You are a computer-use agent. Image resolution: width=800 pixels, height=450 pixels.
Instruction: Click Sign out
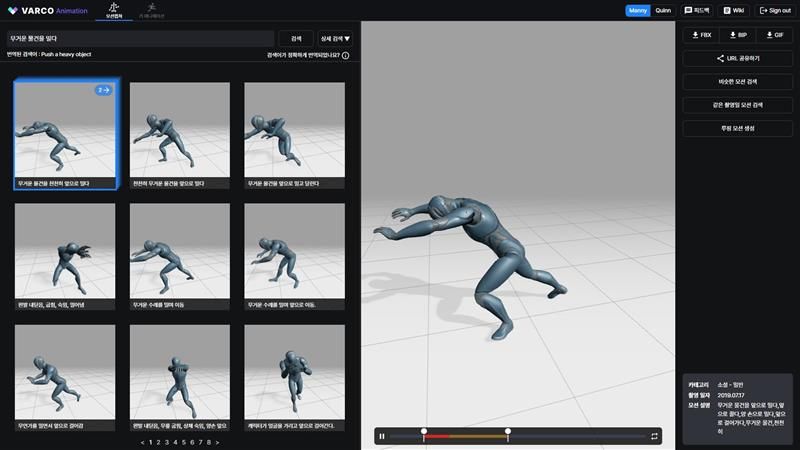(x=775, y=10)
